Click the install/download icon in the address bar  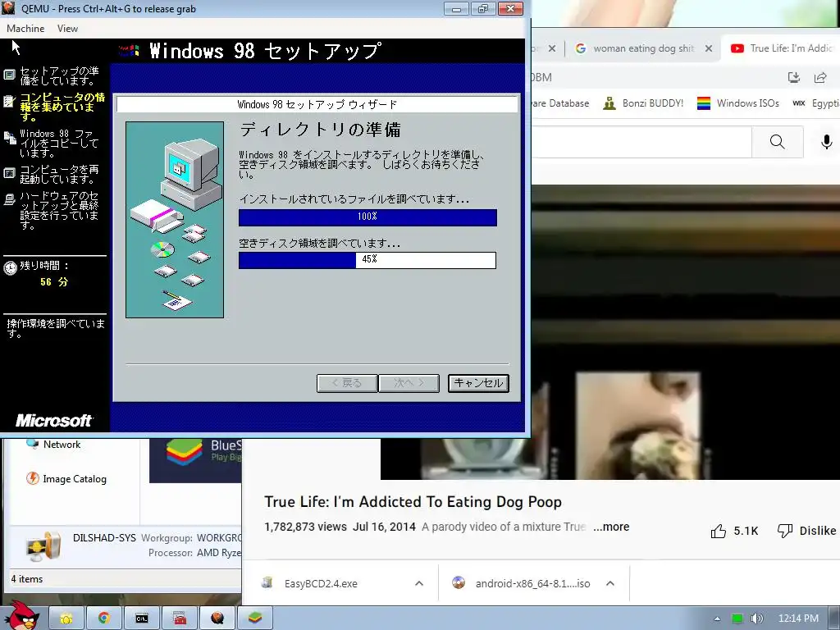click(x=794, y=77)
